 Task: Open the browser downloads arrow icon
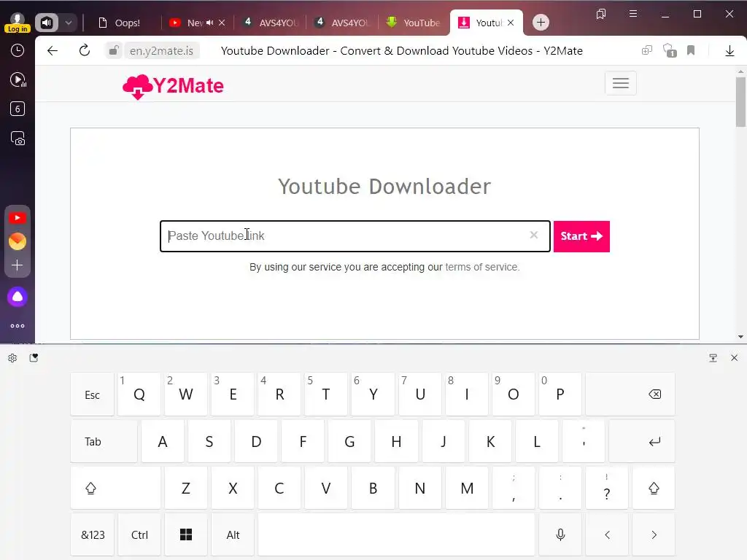(729, 51)
